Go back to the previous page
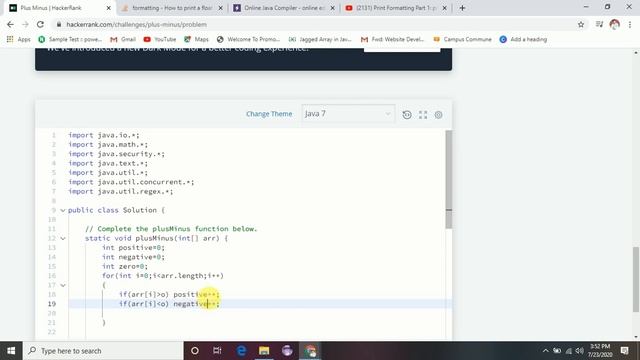 10,24
